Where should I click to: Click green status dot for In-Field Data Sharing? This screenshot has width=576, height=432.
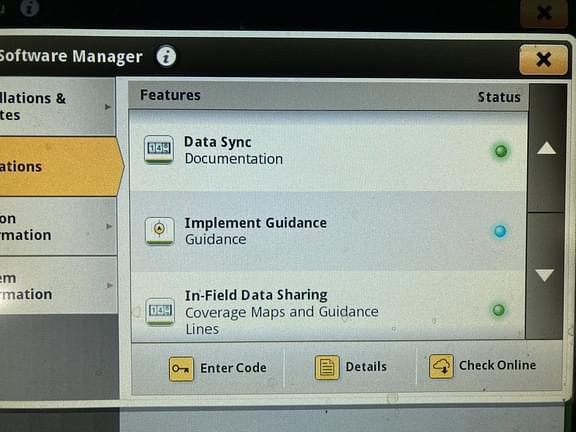[x=498, y=310]
